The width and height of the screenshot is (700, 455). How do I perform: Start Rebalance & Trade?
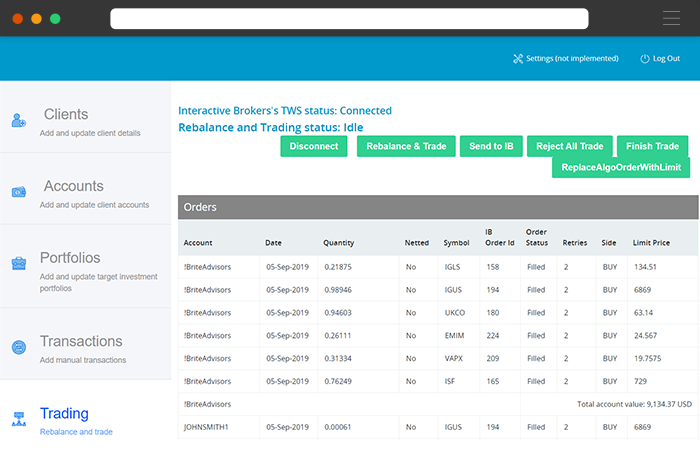(x=406, y=146)
